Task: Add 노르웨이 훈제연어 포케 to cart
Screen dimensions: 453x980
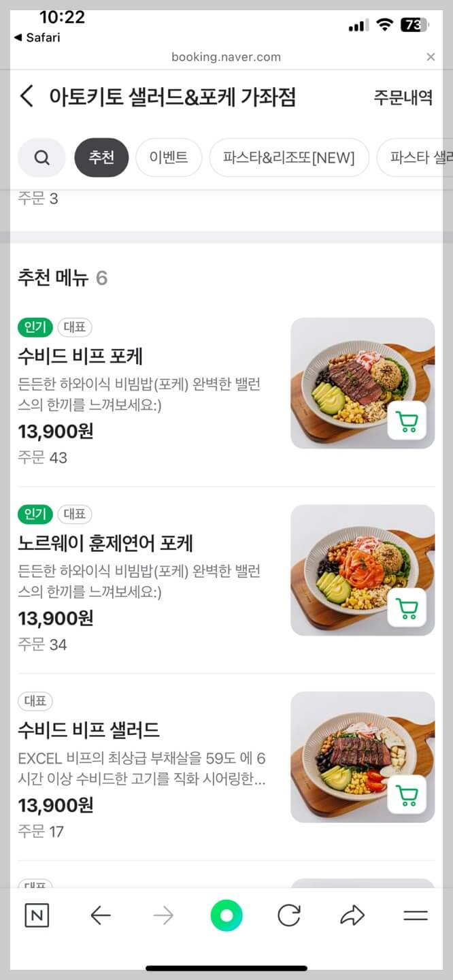Action: point(407,608)
